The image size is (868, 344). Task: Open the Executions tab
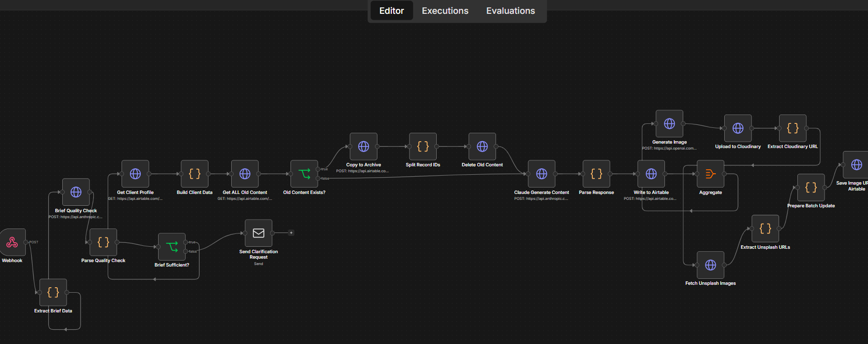tap(445, 11)
